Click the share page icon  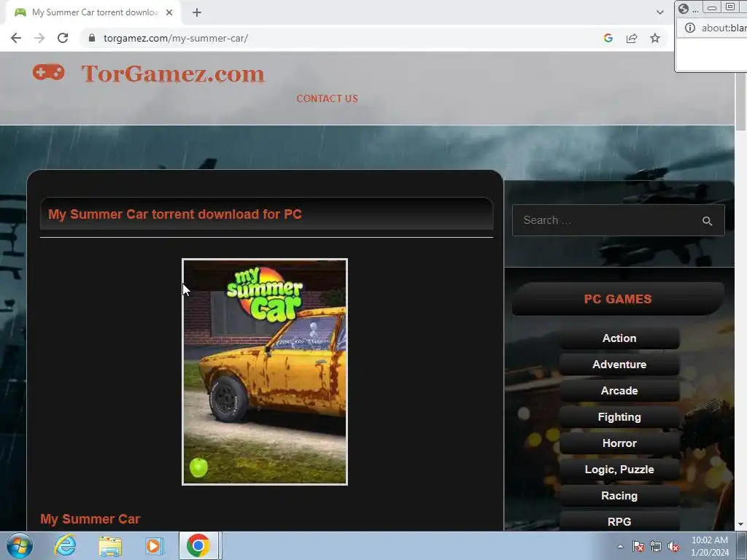[632, 38]
